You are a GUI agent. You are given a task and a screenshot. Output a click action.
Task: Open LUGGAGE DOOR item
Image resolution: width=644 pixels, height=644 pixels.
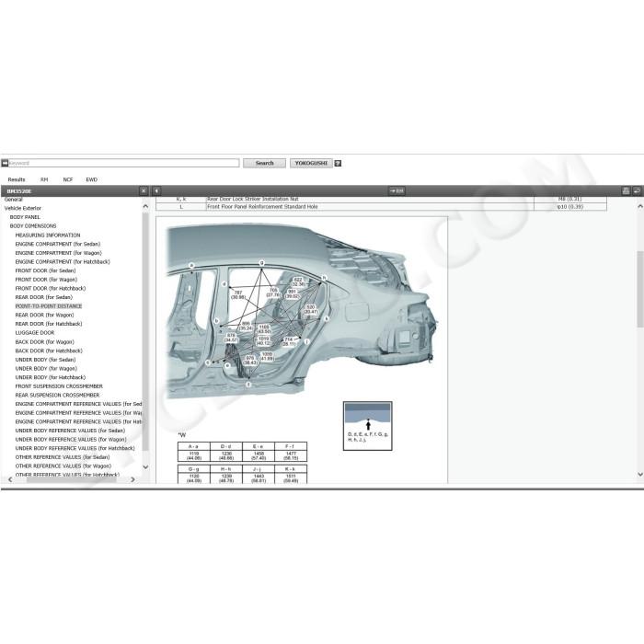pyautogui.click(x=35, y=333)
